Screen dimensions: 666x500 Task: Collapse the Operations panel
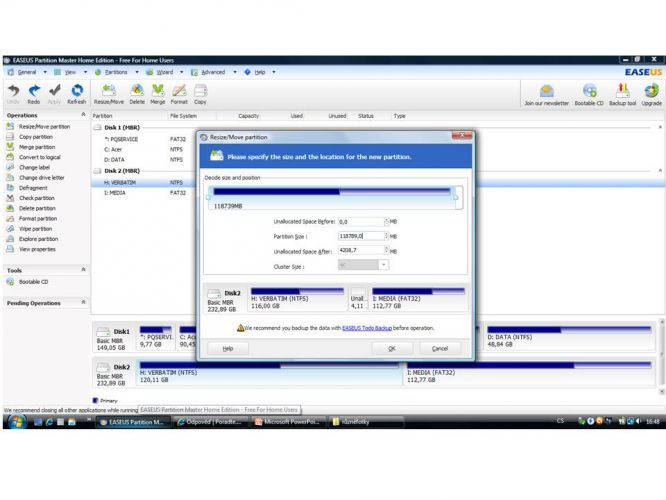[x=83, y=115]
